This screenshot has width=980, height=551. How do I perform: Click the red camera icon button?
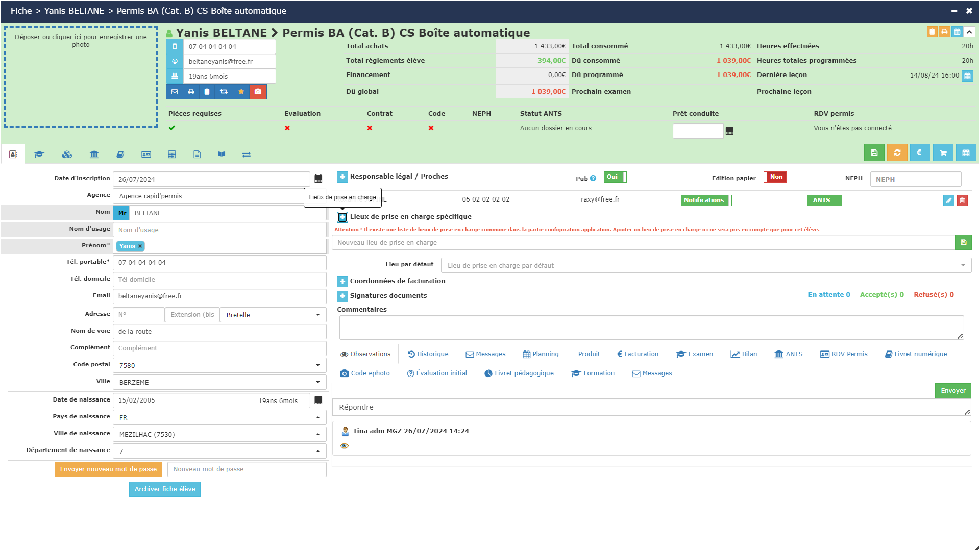(x=258, y=92)
